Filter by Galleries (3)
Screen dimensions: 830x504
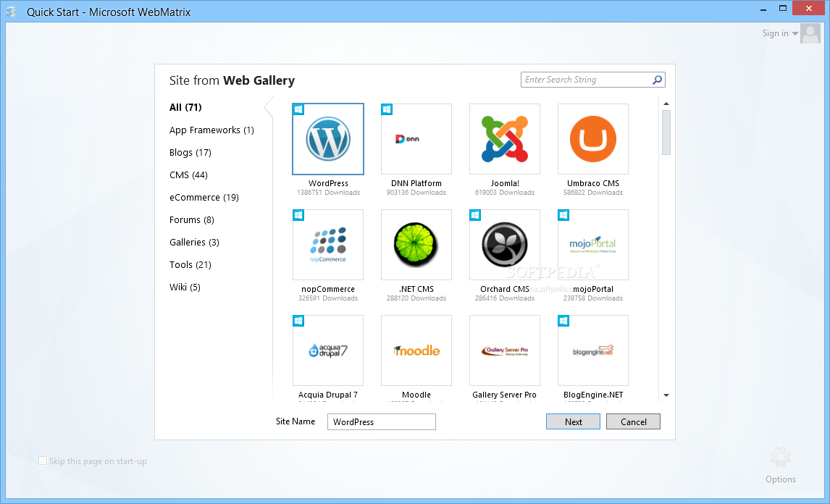pos(194,243)
